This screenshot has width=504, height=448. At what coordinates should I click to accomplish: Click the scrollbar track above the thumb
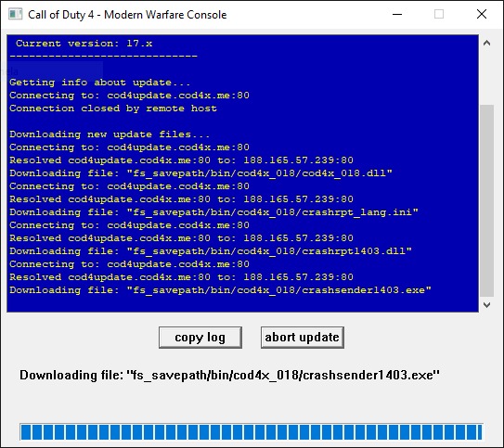tap(486, 77)
